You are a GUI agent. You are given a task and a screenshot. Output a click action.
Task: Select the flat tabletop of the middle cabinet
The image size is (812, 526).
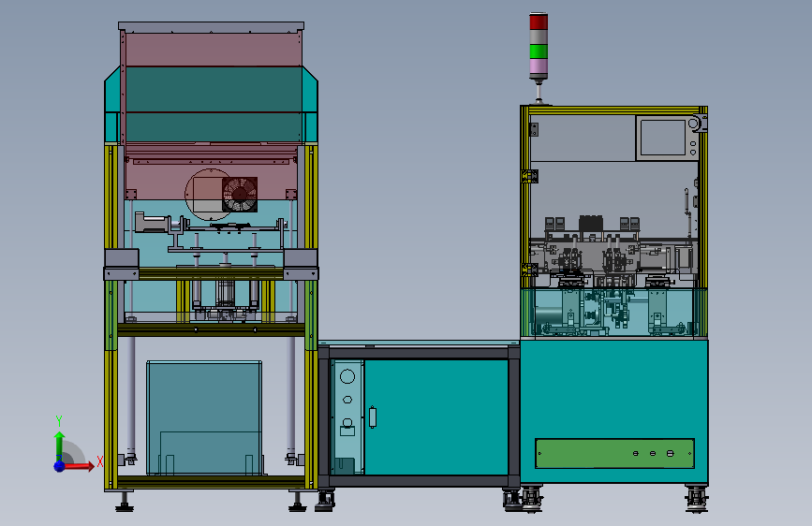pyautogui.click(x=419, y=343)
